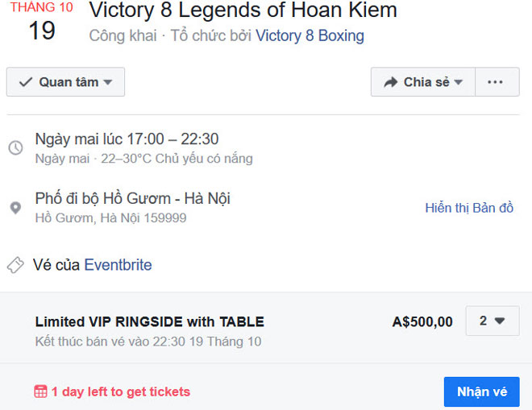
Task: Click the location pin icon
Action: (x=15, y=208)
